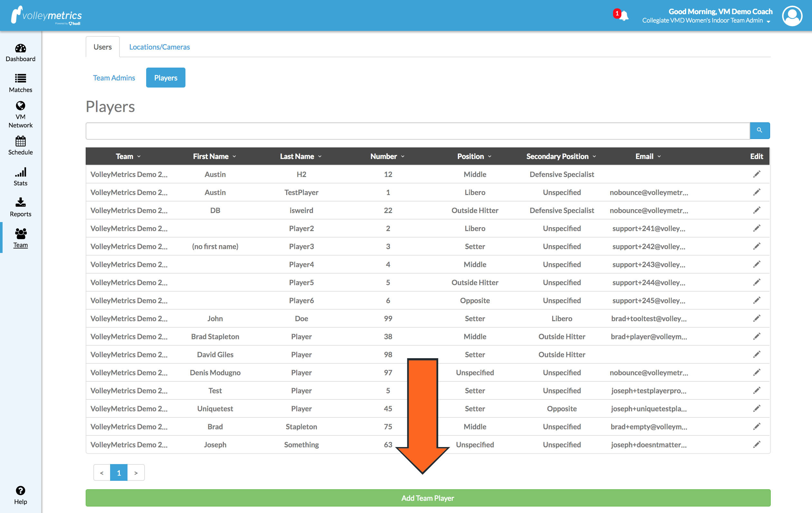Switch to Locations/Cameras tab
812x513 pixels.
point(159,47)
